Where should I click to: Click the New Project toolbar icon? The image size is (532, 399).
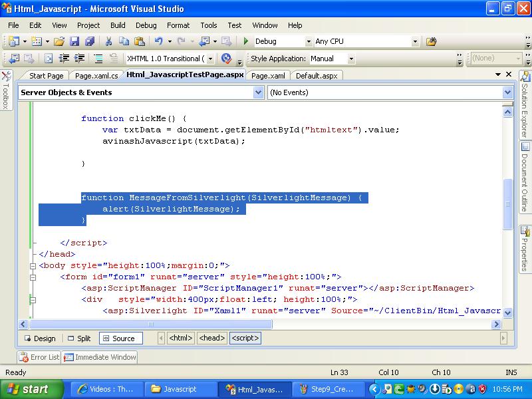tap(13, 41)
